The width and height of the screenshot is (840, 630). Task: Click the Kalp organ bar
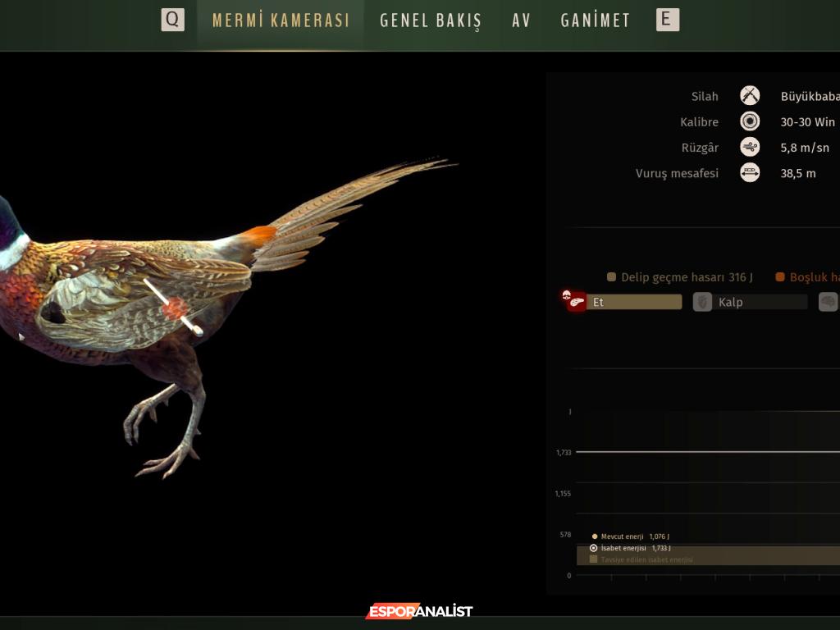[760, 302]
